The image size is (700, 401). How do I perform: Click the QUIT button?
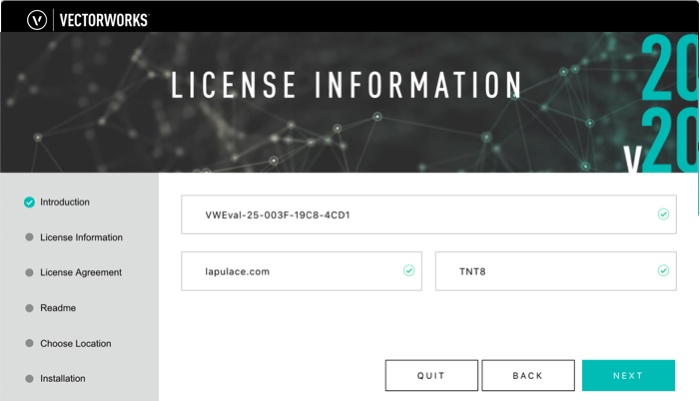(x=431, y=376)
